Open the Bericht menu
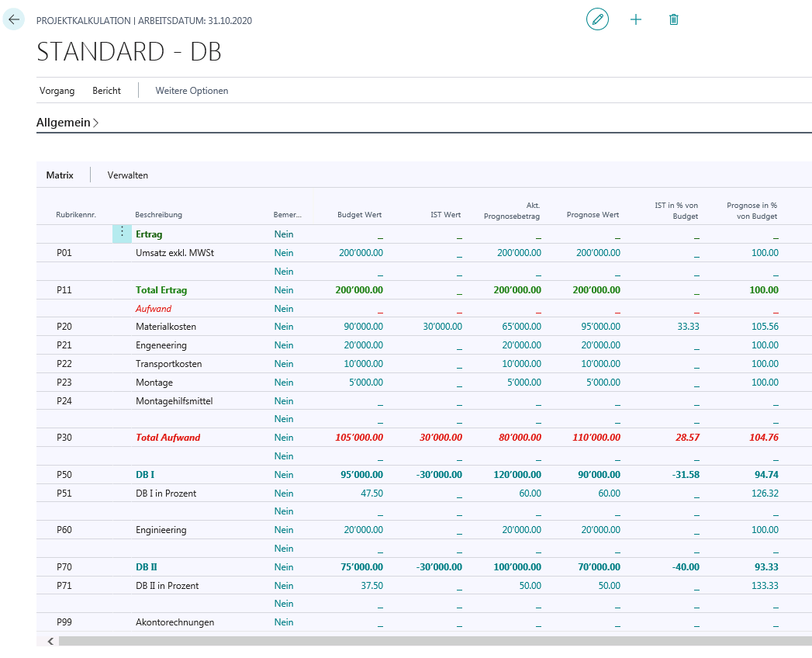The height and width of the screenshot is (658, 812). [x=107, y=91]
